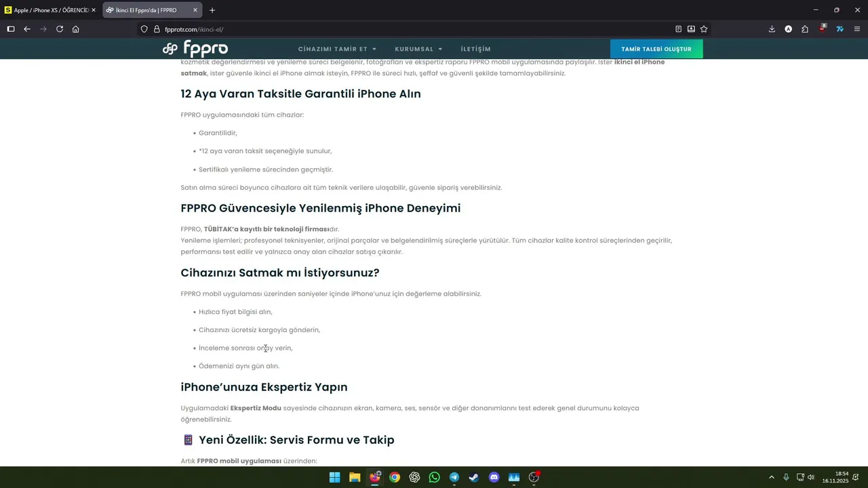868x488 pixels.
Task: Open a new browser tab
Action: coord(212,10)
